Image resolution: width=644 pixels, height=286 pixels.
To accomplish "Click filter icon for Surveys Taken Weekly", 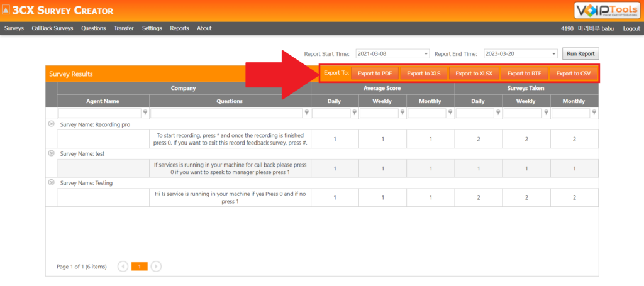I will pyautogui.click(x=546, y=113).
